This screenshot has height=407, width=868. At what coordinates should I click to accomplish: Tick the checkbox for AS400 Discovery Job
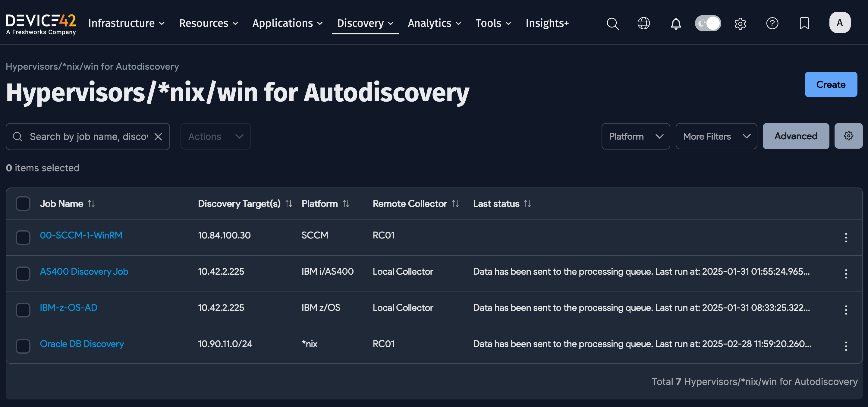click(x=23, y=273)
